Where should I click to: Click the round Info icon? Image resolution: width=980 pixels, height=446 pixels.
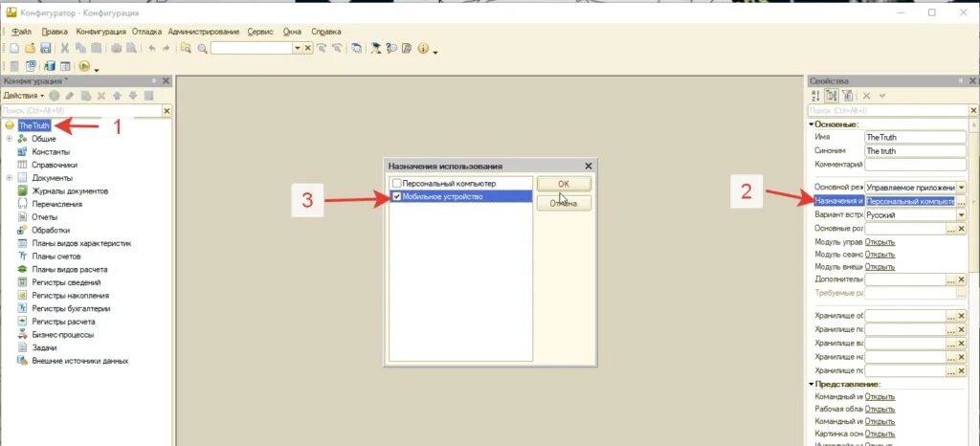423,48
